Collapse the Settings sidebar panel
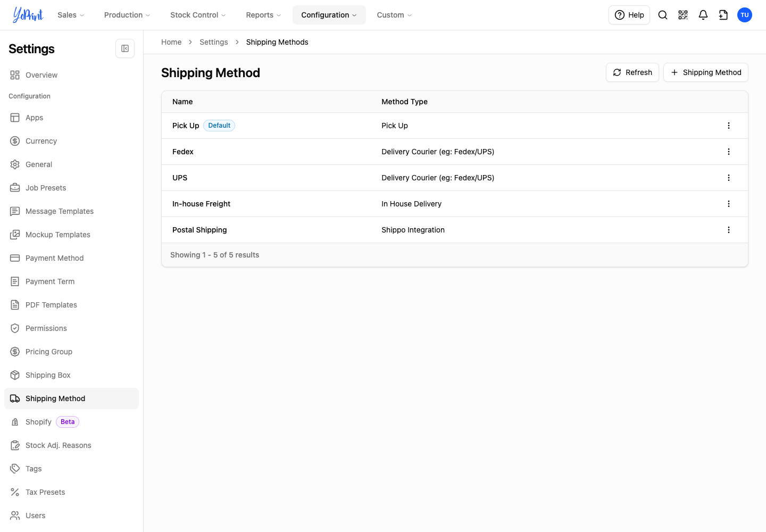Viewport: 766px width, 532px height. [x=125, y=48]
